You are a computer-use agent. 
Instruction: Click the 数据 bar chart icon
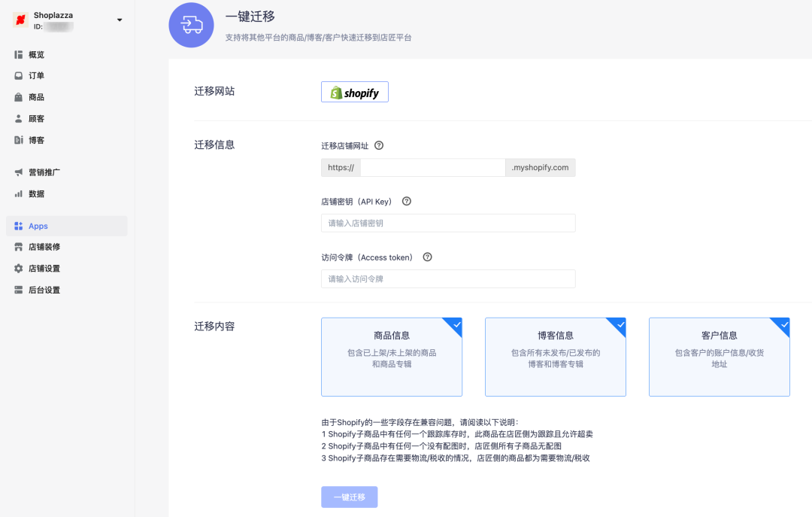click(19, 194)
